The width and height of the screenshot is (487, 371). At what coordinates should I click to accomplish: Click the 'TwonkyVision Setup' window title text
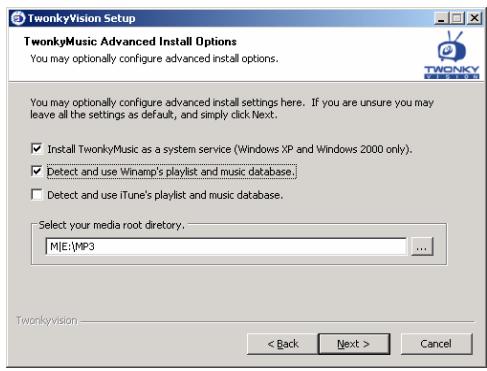point(81,18)
